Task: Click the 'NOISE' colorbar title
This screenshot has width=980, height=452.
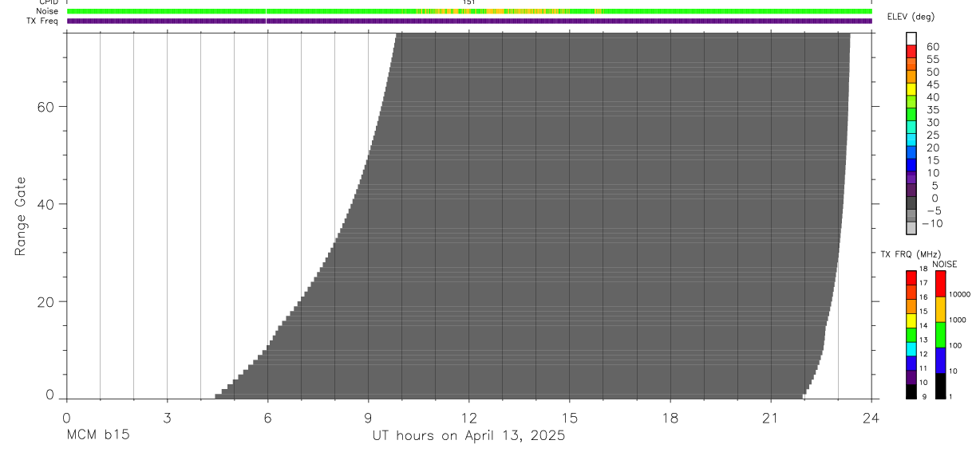Action: [x=945, y=265]
